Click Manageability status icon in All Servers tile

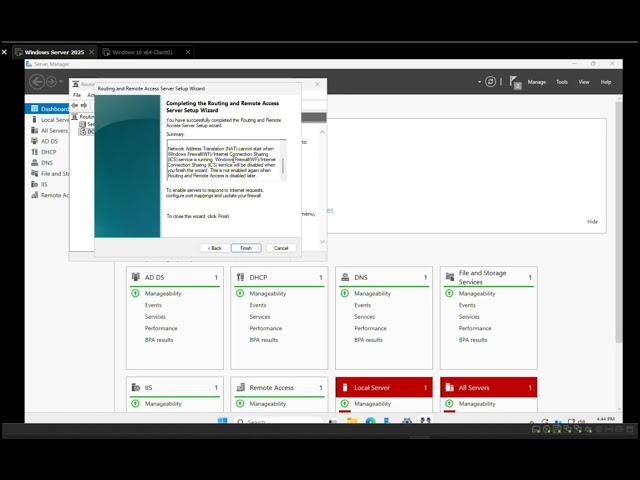[449, 404]
